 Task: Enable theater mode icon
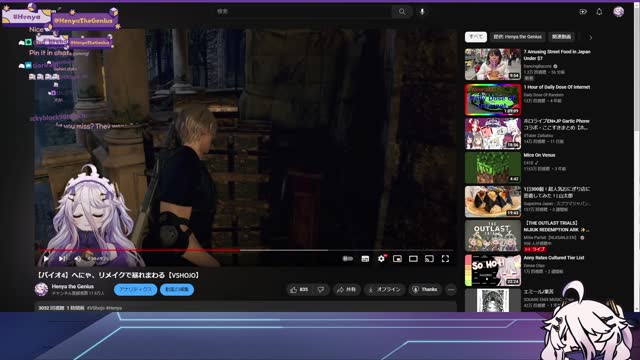click(413, 259)
